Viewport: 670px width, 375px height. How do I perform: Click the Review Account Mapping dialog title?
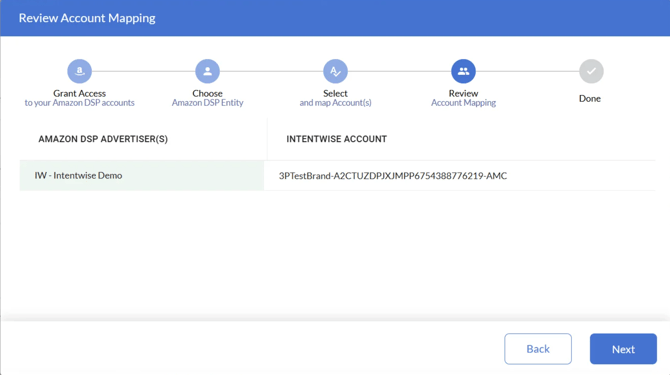[87, 18]
